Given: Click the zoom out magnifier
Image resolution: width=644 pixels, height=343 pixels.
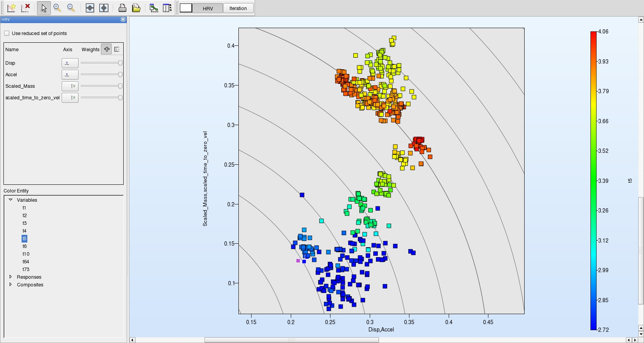Looking at the screenshot, I should click(x=71, y=8).
